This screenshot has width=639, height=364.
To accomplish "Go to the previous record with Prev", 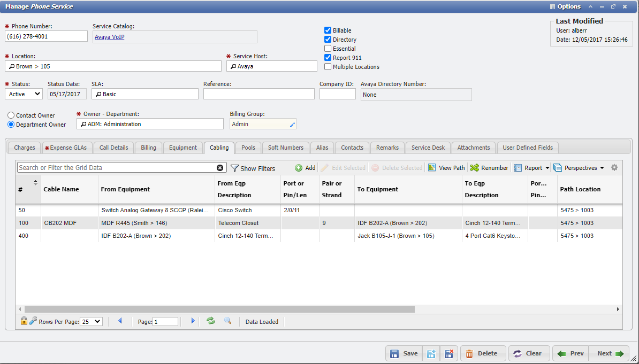I will (x=570, y=353).
